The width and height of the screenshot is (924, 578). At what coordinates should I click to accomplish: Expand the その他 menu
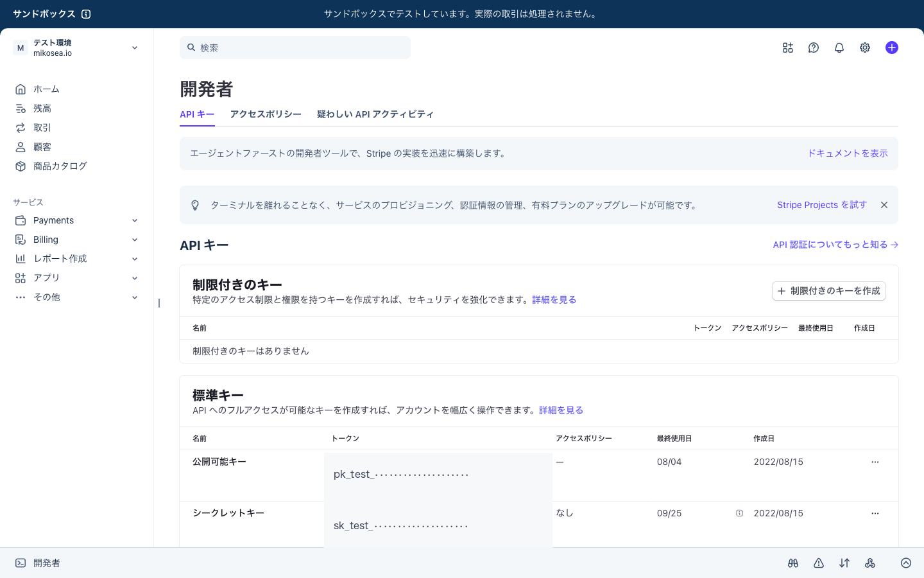(x=77, y=297)
